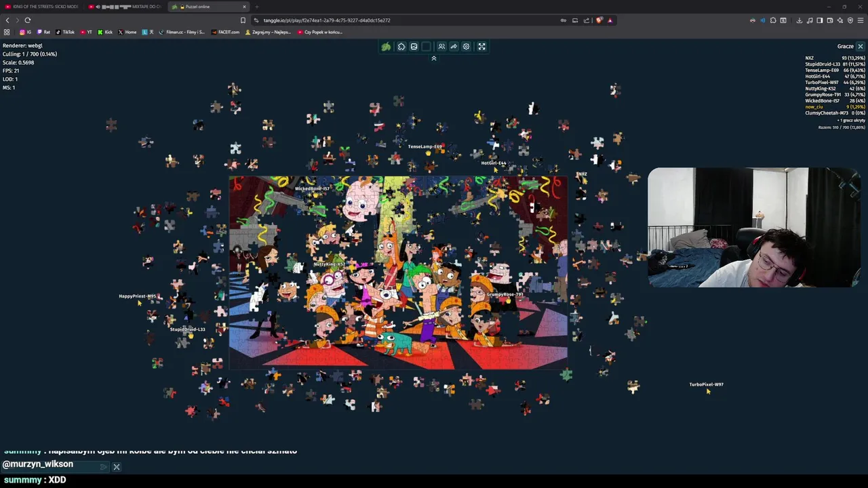Viewport: 868px width, 488px height.
Task: Click Brave Rewards triangle icon
Action: pos(610,20)
